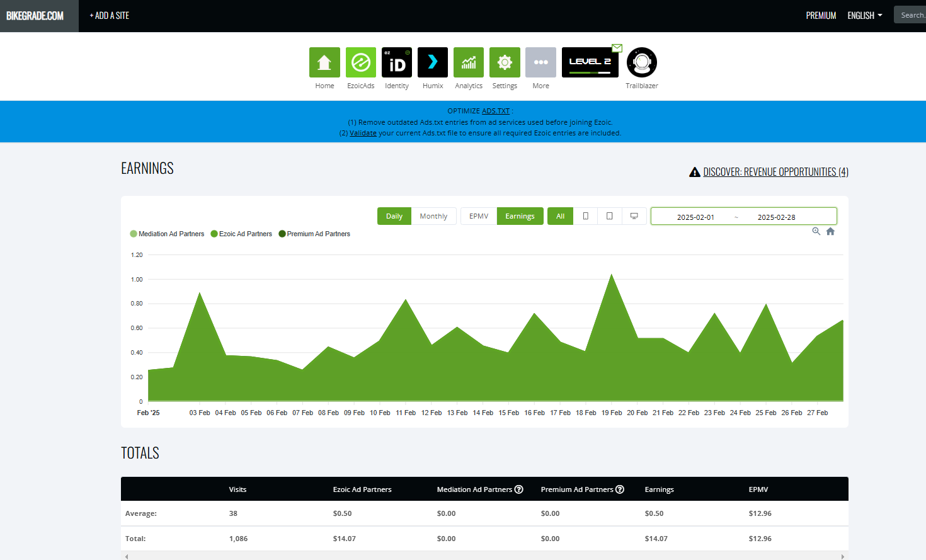Image resolution: width=926 pixels, height=560 pixels.
Task: Open the ADS.TXT link in banner
Action: pos(496,111)
